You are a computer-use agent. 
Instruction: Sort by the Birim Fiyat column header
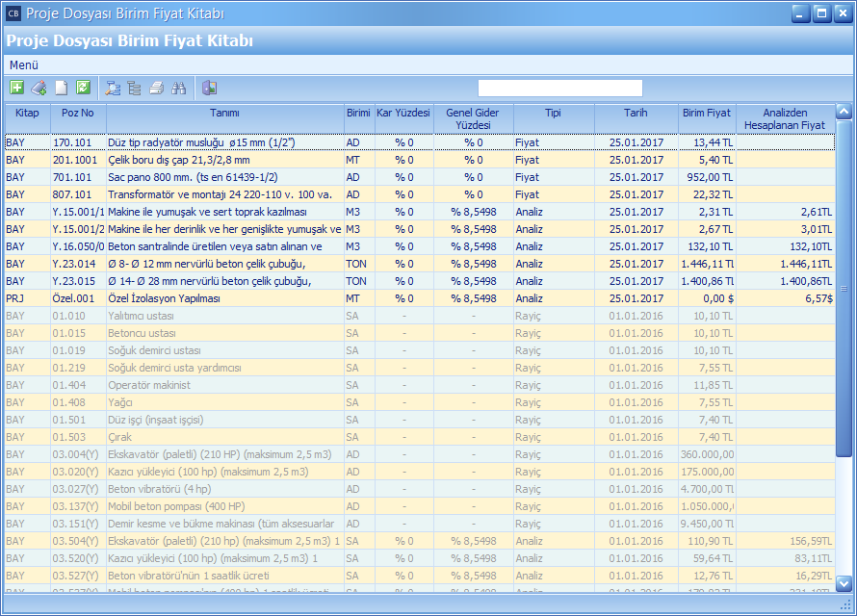707,113
